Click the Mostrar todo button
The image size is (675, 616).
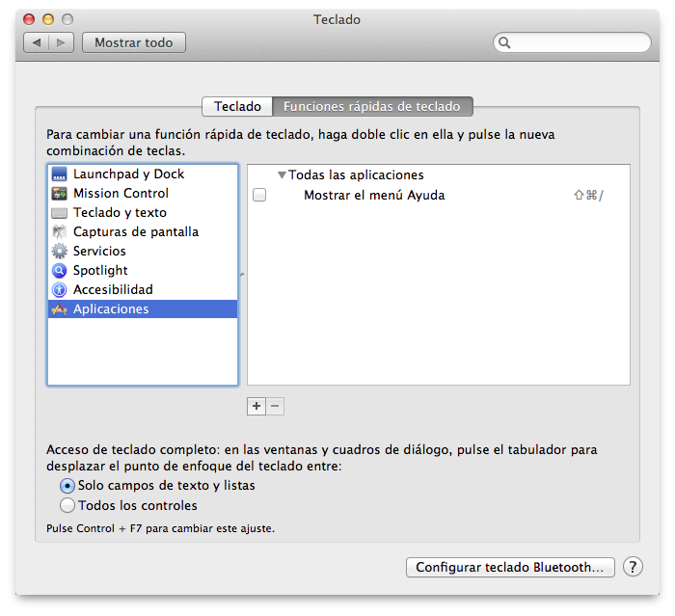coord(134,42)
